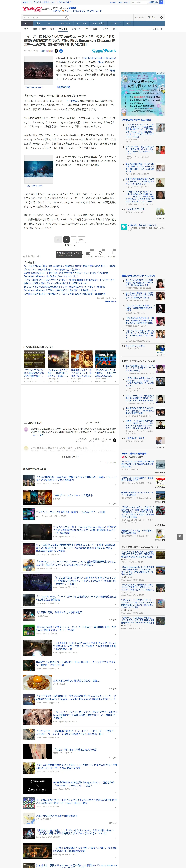Open Titan Quest II 早期アクセス article link
The image size is (186, 868).
tap(76, 663)
